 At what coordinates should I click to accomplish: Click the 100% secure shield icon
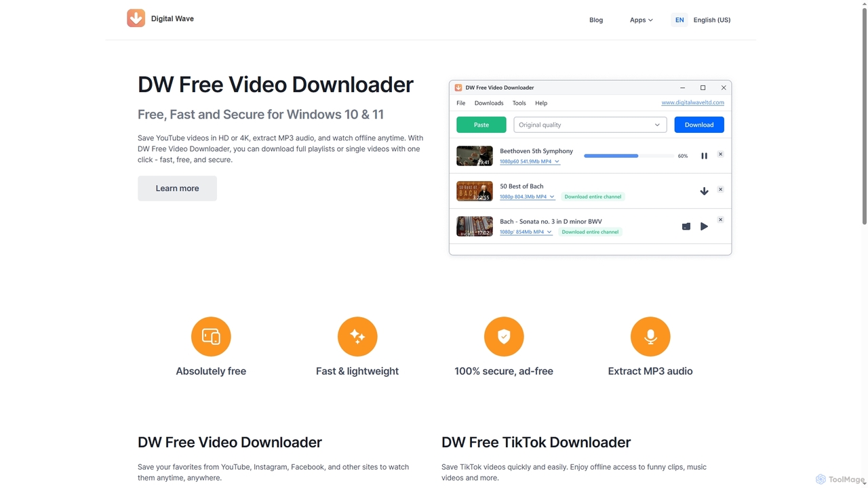pos(504,336)
